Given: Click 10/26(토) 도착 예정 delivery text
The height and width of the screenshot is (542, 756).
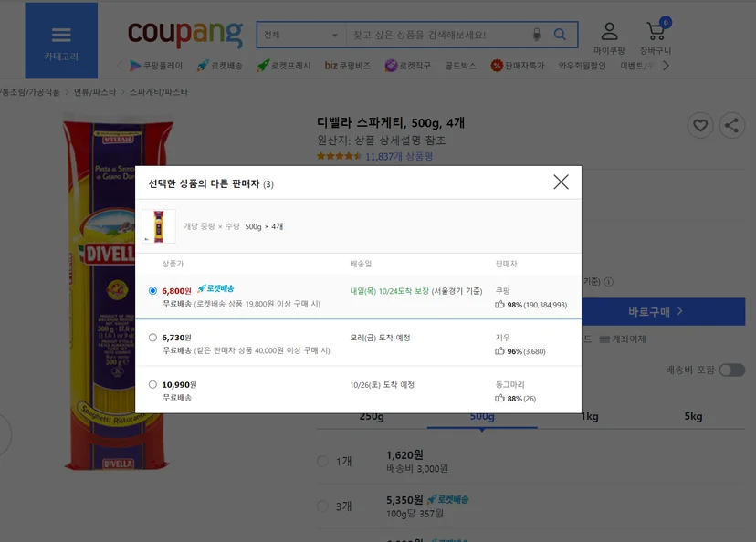Looking at the screenshot, I should pyautogui.click(x=383, y=384).
